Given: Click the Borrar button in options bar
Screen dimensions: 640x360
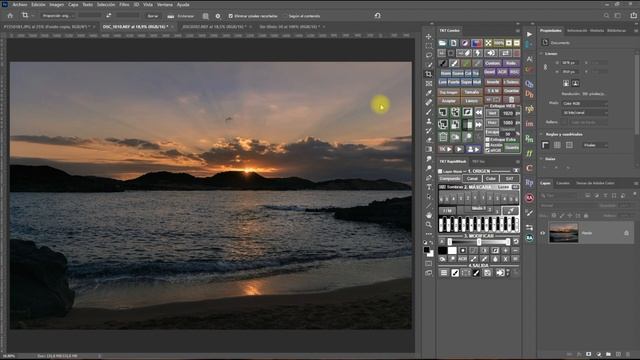Looking at the screenshot, I should [x=153, y=16].
